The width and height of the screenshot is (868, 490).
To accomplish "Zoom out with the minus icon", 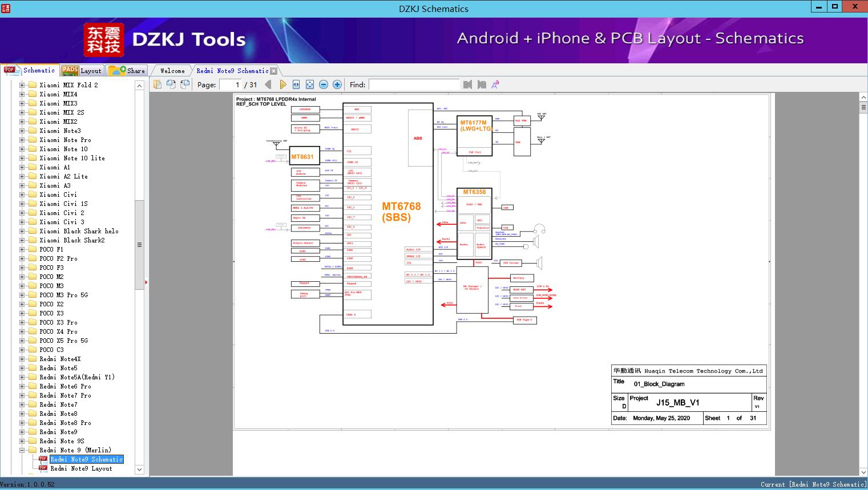I will pyautogui.click(x=324, y=84).
